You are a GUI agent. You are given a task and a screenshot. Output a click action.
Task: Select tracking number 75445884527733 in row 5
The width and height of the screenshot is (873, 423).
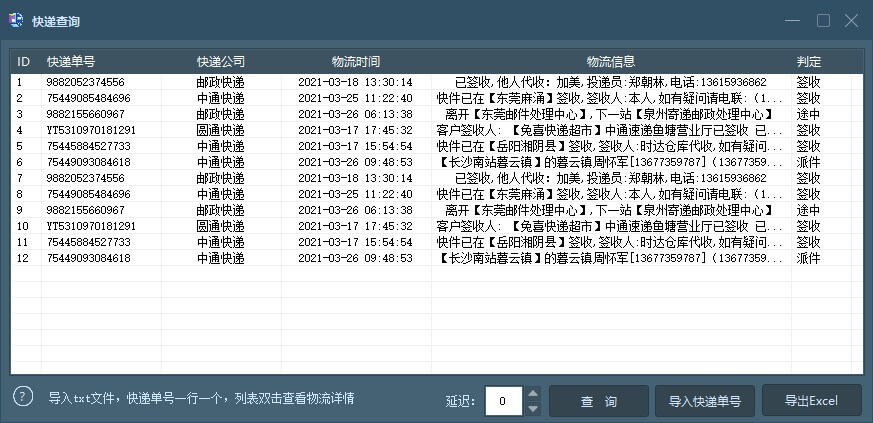[89, 146]
